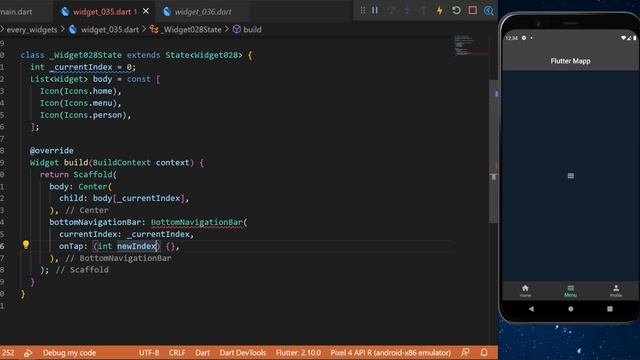Image resolution: width=640 pixels, height=360 pixels.
Task: Open _Widget028State breadcrumb symbol
Action: (186, 29)
